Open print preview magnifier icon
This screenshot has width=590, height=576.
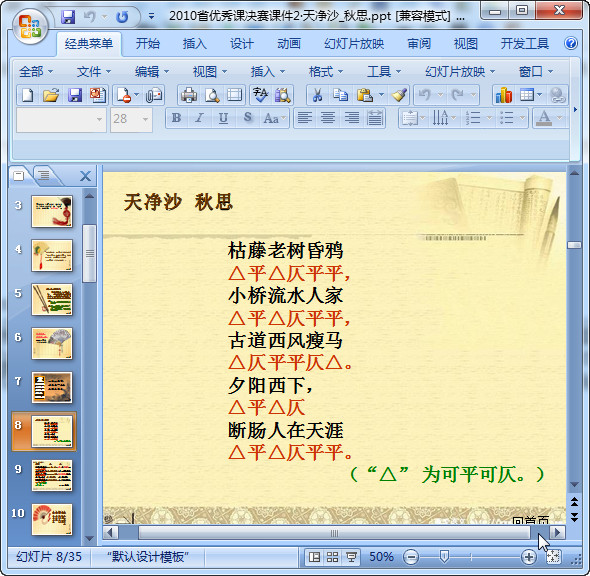(212, 95)
